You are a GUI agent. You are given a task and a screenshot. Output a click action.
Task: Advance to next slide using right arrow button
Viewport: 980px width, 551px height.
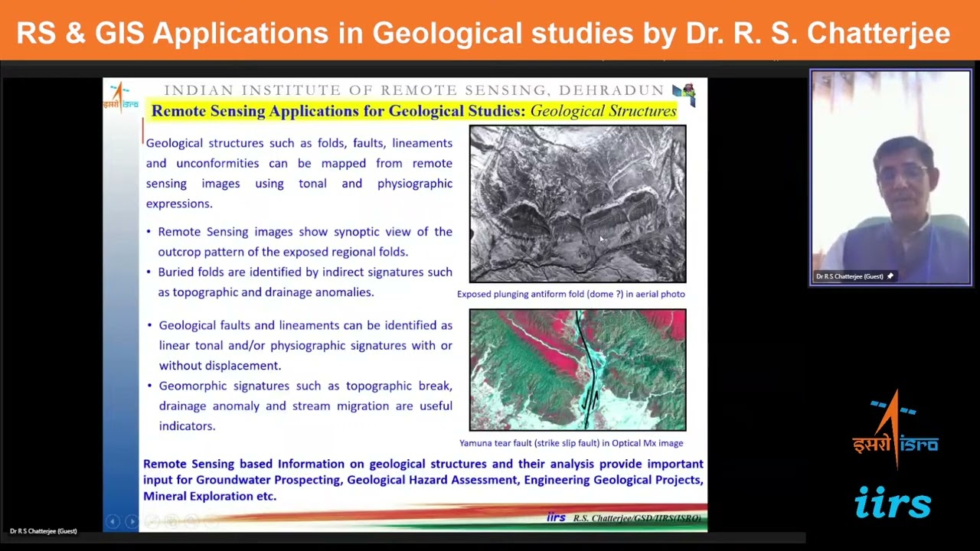pos(132,521)
